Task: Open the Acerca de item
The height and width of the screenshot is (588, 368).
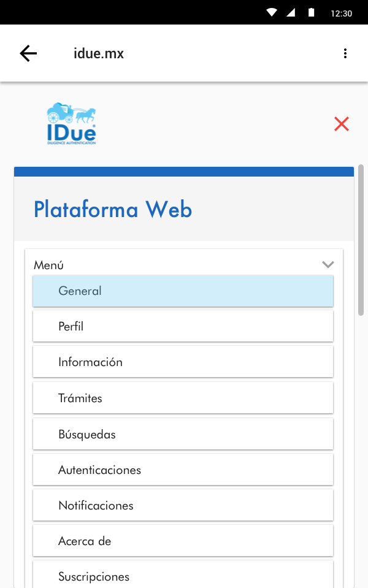Action: click(183, 541)
